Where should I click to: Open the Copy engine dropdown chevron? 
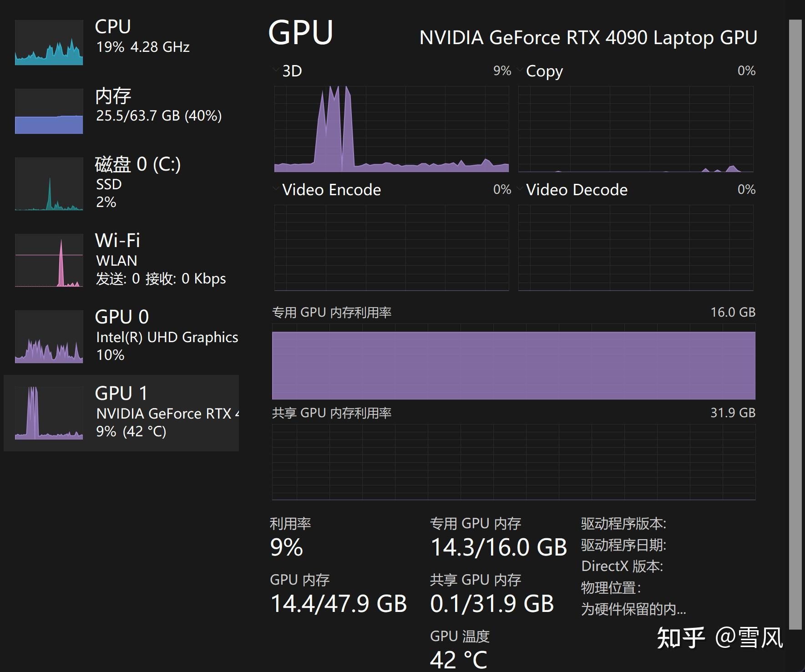coord(520,70)
